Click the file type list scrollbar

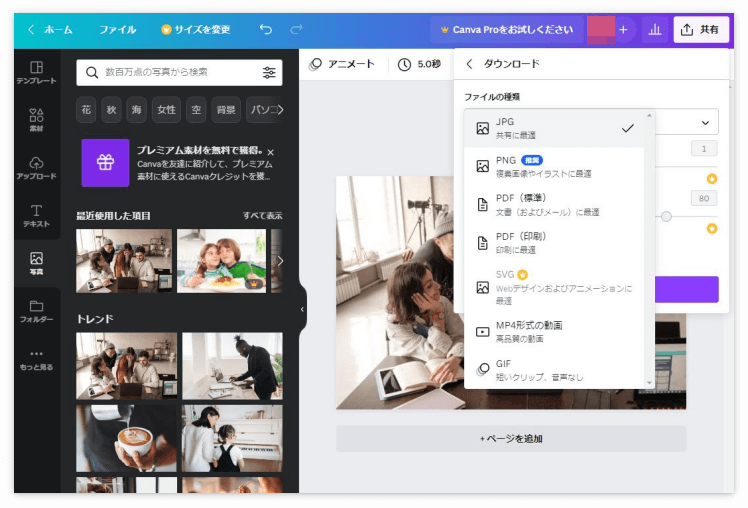click(649, 249)
